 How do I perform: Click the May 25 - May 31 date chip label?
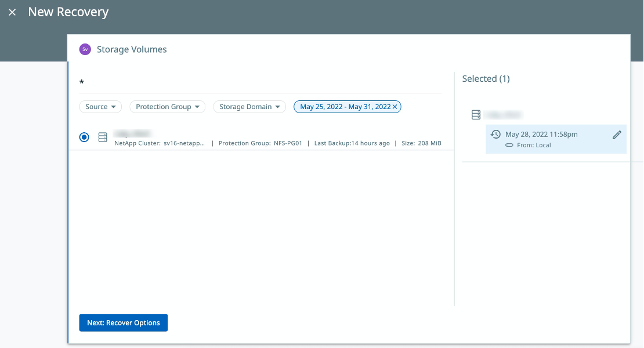tap(344, 107)
